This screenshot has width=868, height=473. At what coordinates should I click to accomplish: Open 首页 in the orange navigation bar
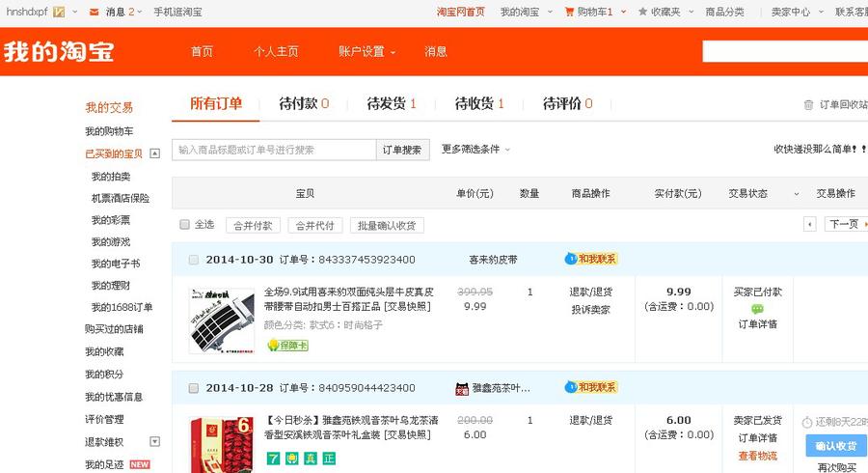[202, 51]
